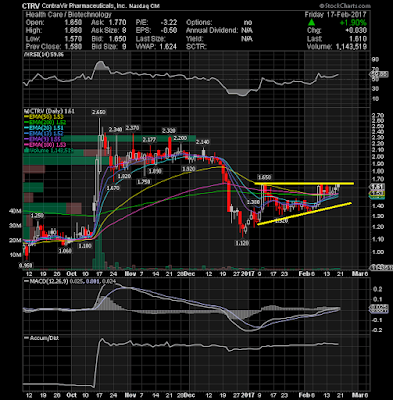The height and width of the screenshot is (400, 393).
Task: Click the Last price 1.610 value
Action: (x=358, y=39)
